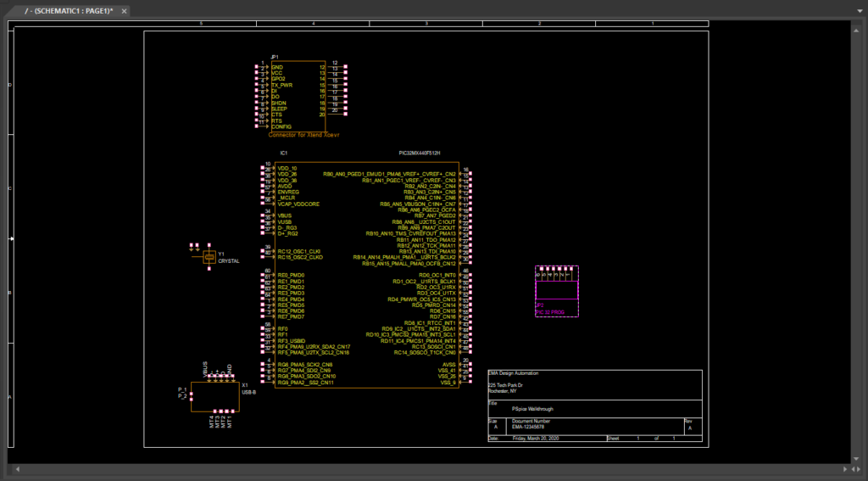
Task: Select the JP1 connector body
Action: pyautogui.click(x=298, y=97)
